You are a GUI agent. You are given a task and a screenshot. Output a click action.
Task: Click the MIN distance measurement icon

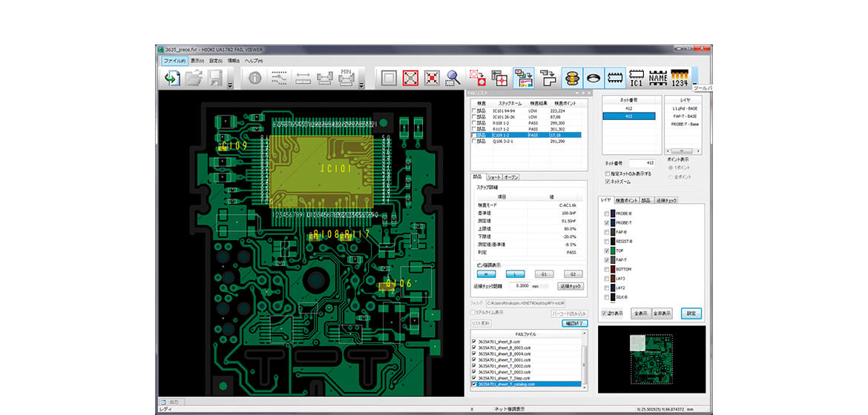pyautogui.click(x=346, y=78)
